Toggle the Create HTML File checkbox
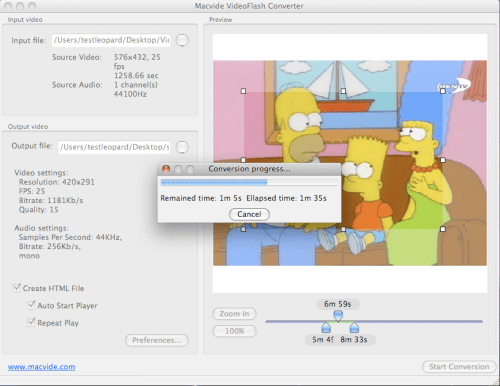500x386 pixels. (x=17, y=288)
